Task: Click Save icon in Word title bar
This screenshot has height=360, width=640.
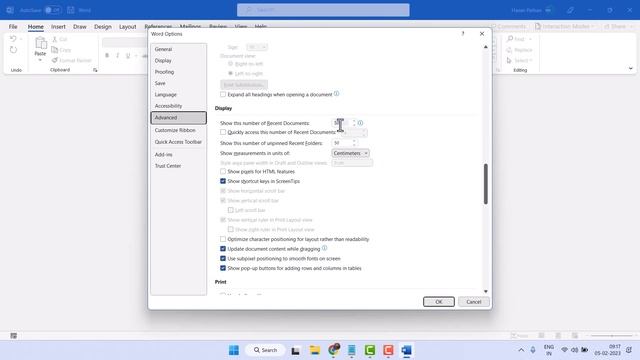Action: point(71,10)
